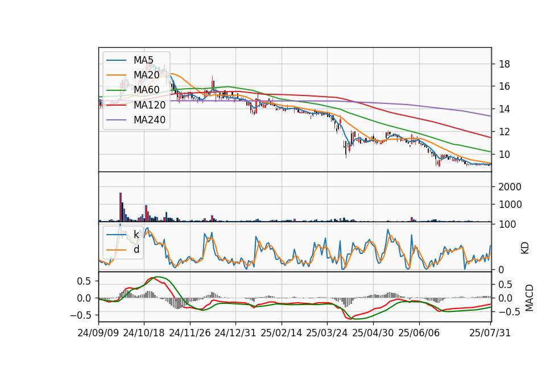Click the purple MA240 legend line sample
Image resolution: width=546 pixels, height=392 pixels.
pos(116,120)
